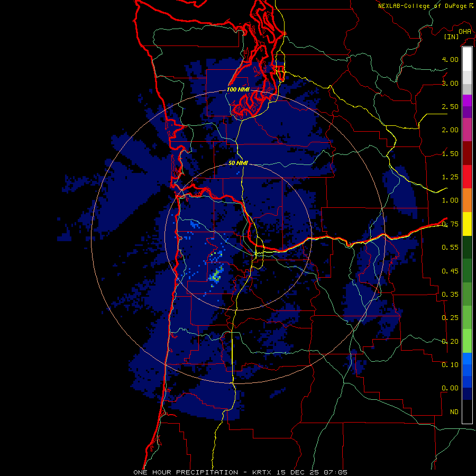Screen dimensions: 476x476
Task: Pick the orange swatch in the legend
Action: 467,200
